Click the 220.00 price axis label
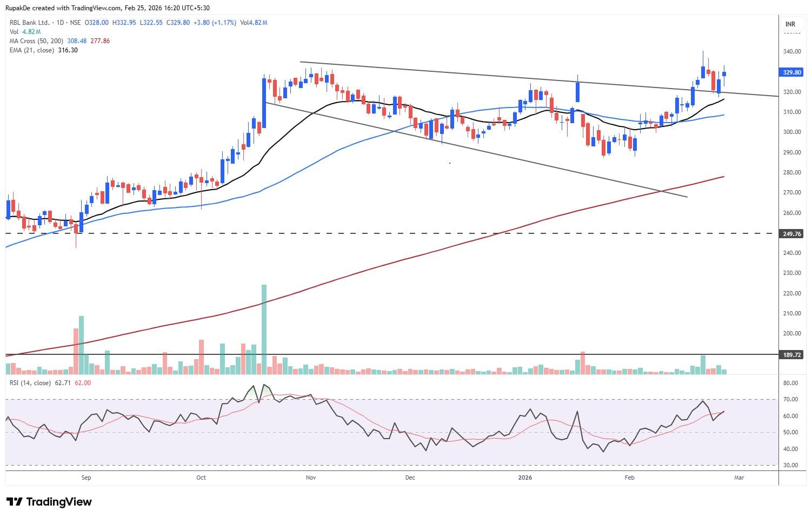This screenshot has height=518, width=812. [x=792, y=294]
